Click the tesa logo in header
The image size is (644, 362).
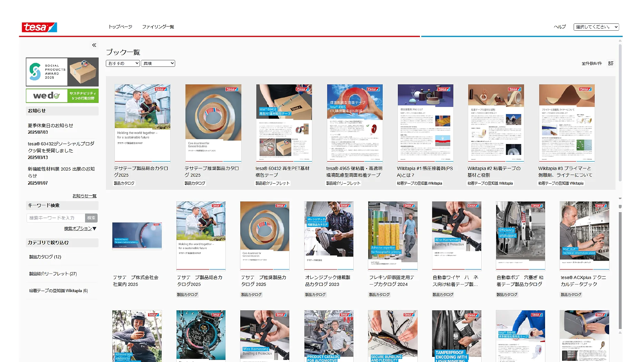click(39, 27)
